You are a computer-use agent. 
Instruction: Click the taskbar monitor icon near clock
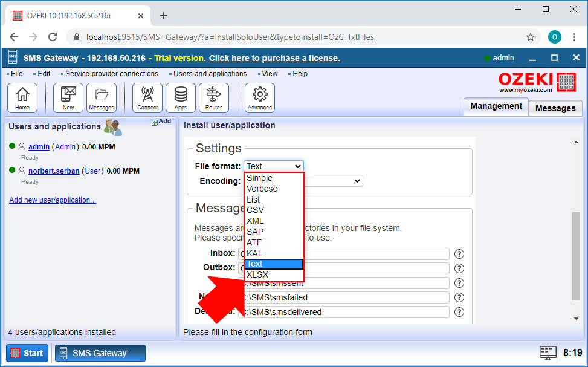click(548, 353)
